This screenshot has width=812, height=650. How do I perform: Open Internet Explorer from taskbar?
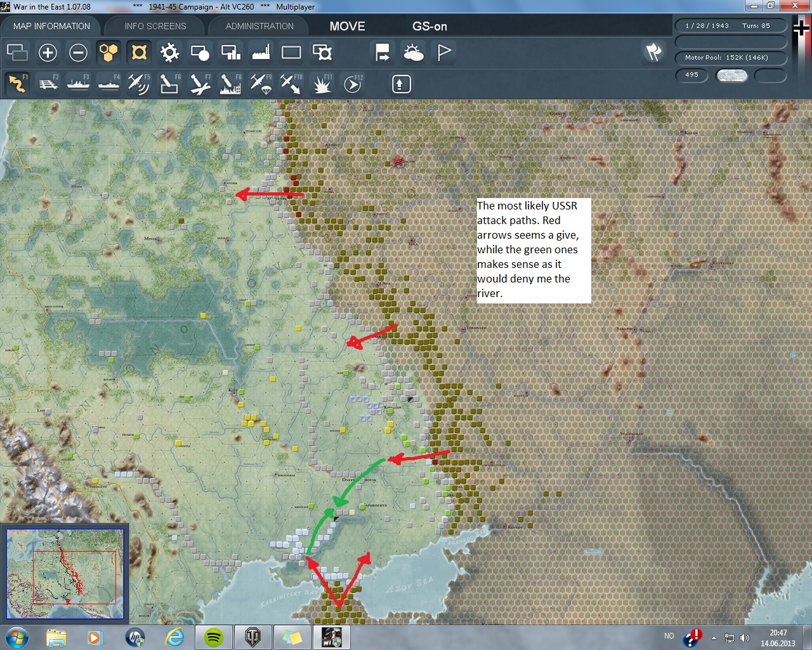click(x=174, y=637)
